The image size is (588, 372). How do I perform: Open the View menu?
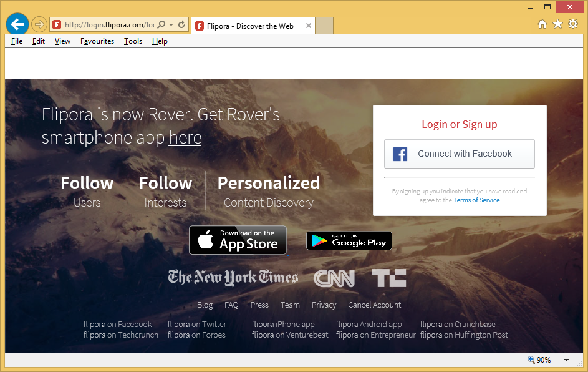62,41
